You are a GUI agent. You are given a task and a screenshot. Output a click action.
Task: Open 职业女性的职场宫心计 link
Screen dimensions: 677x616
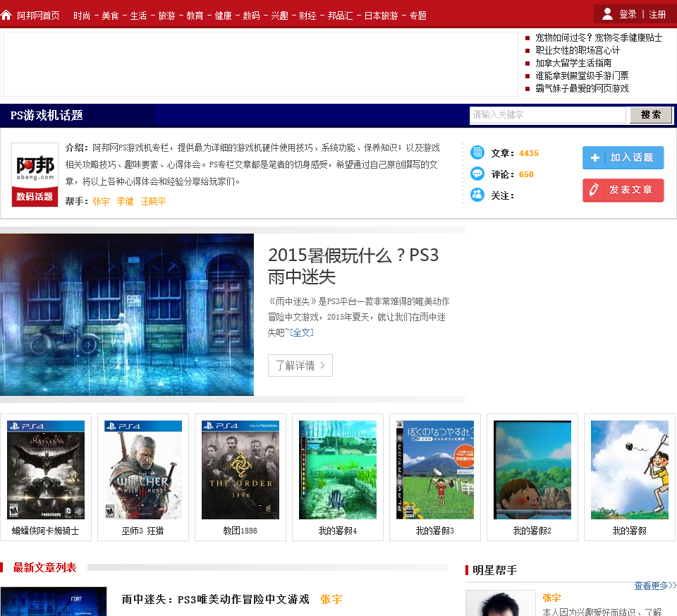click(x=578, y=51)
